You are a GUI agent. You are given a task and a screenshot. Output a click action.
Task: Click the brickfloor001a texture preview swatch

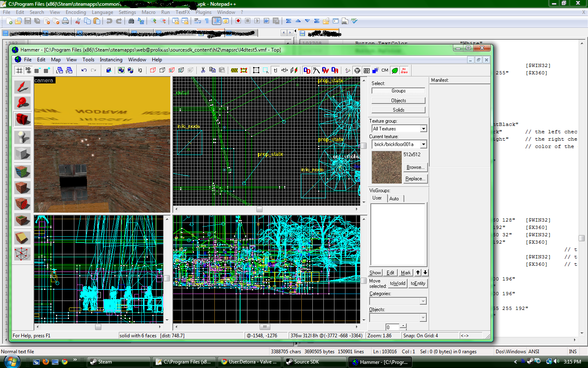click(x=387, y=167)
